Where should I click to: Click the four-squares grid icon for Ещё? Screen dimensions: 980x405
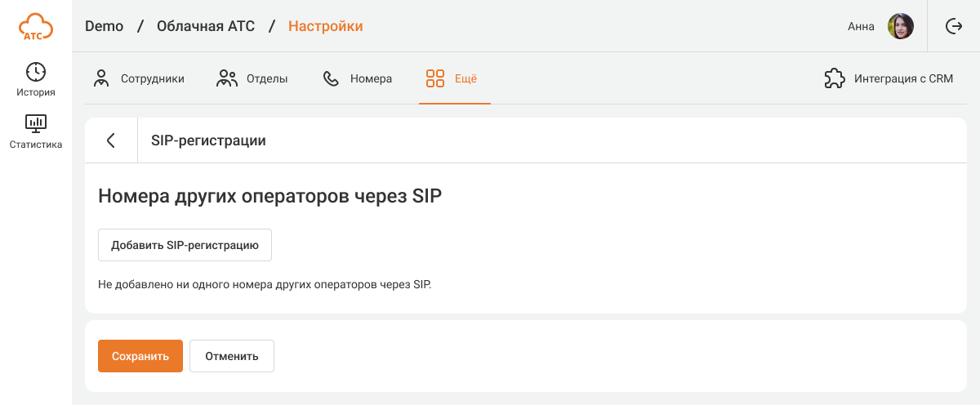click(435, 79)
